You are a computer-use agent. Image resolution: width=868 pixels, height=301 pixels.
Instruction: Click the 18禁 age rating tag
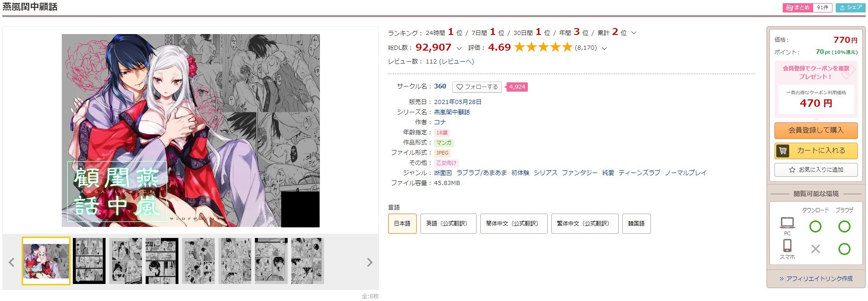pos(442,133)
